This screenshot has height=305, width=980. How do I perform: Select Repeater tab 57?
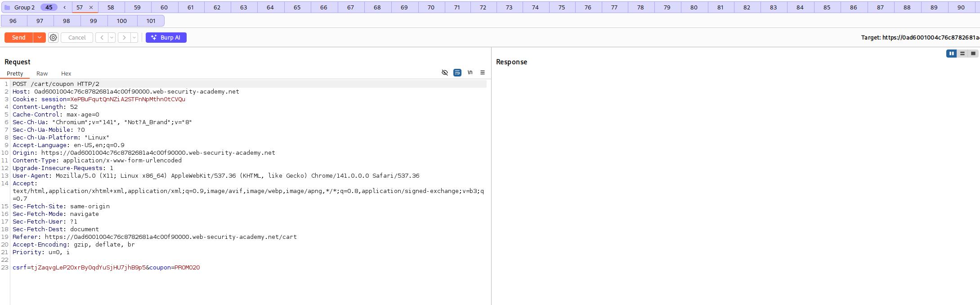[80, 8]
